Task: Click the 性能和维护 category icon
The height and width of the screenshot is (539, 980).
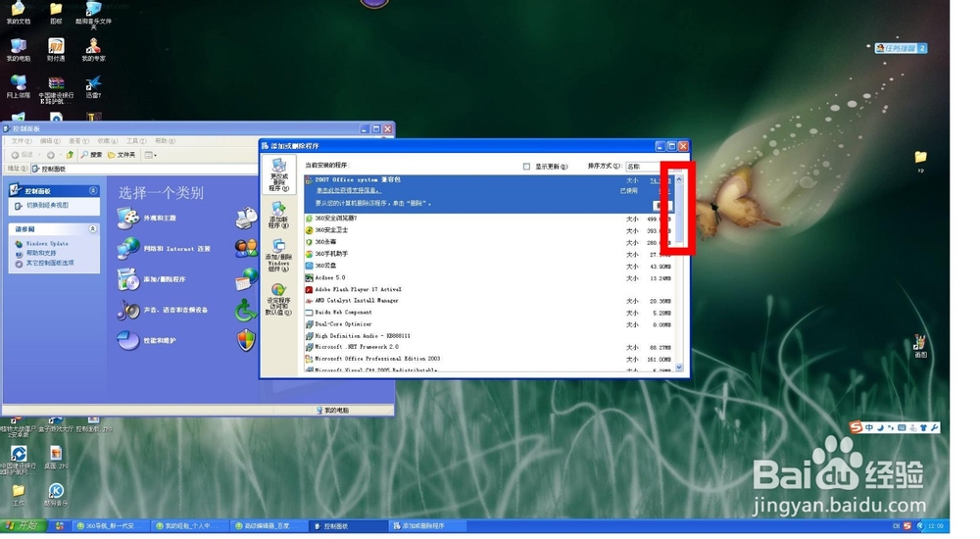Action: point(128,341)
